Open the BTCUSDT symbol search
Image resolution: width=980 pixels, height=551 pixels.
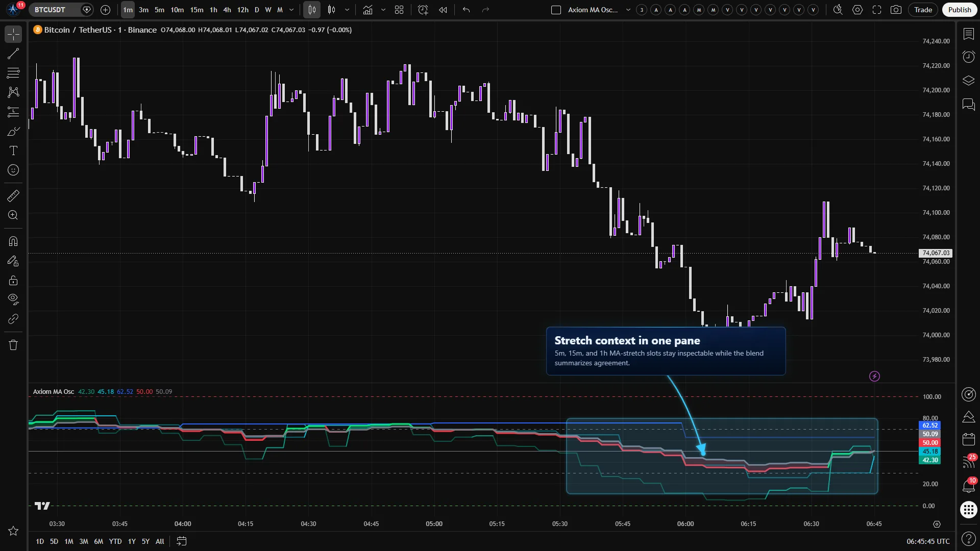[50, 10]
